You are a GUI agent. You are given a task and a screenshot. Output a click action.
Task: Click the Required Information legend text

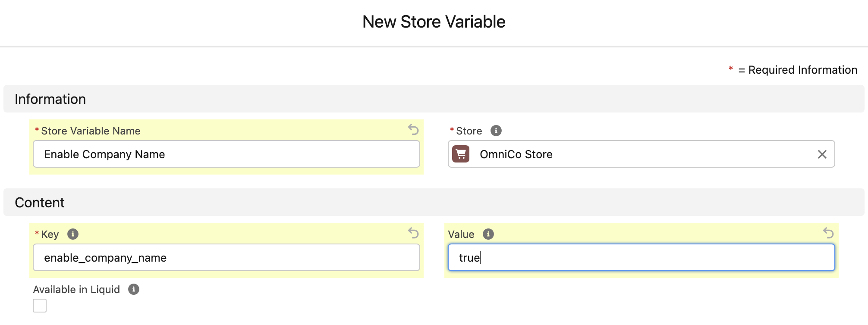point(802,70)
